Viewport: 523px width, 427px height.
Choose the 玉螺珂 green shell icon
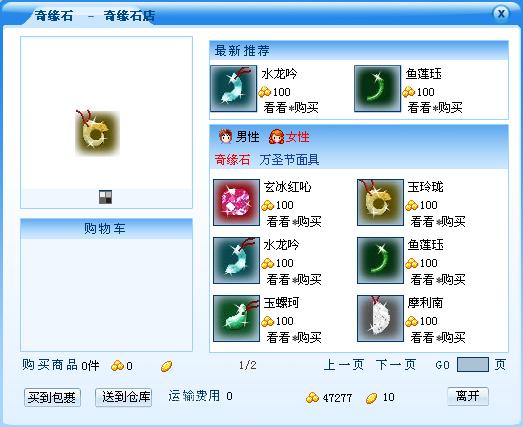(x=236, y=319)
